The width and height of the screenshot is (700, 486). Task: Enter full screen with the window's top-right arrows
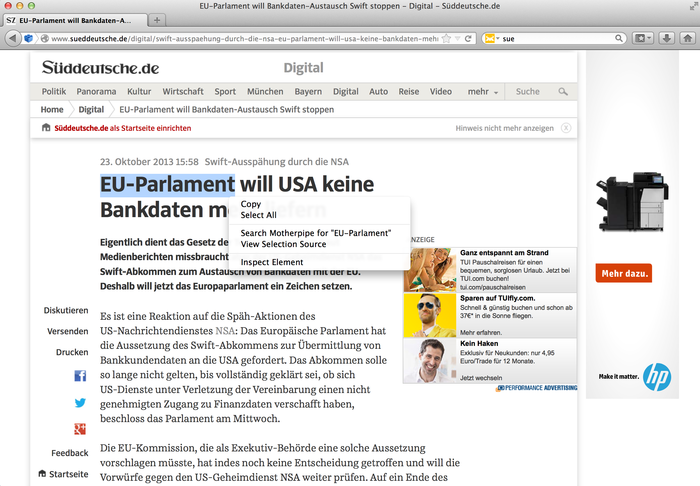coord(693,6)
